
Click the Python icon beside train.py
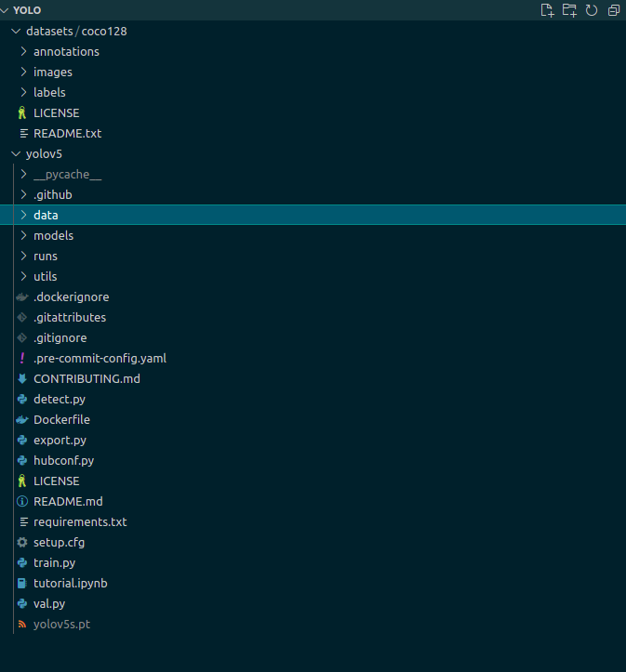(22, 562)
